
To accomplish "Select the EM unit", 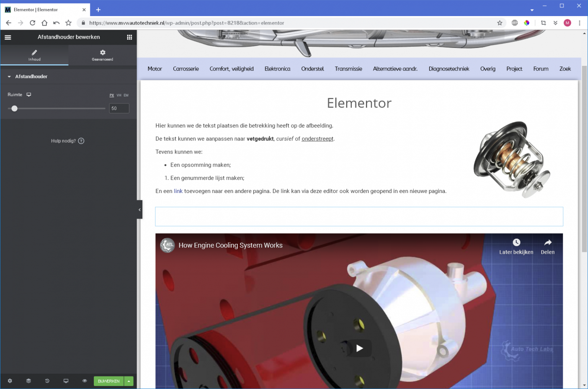I will pos(126,95).
